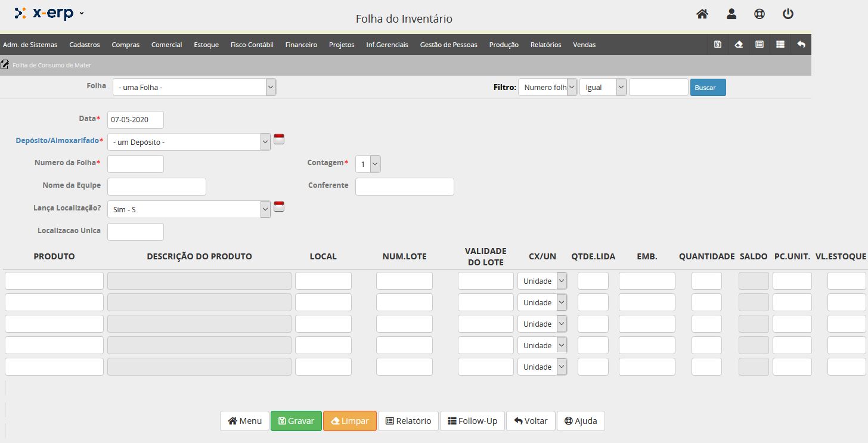Click the red icon beside Lança Localização
Viewport: 868px width, 443px height.
[x=279, y=207]
